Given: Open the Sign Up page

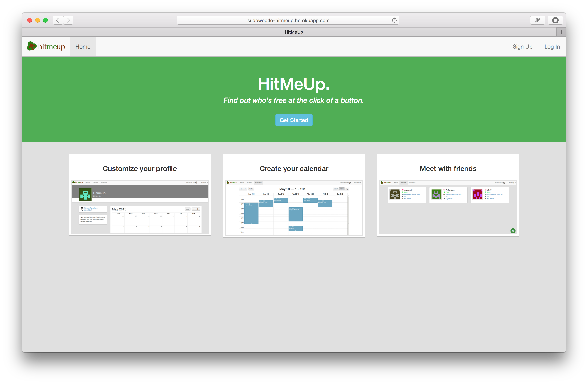Looking at the screenshot, I should pyautogui.click(x=522, y=47).
